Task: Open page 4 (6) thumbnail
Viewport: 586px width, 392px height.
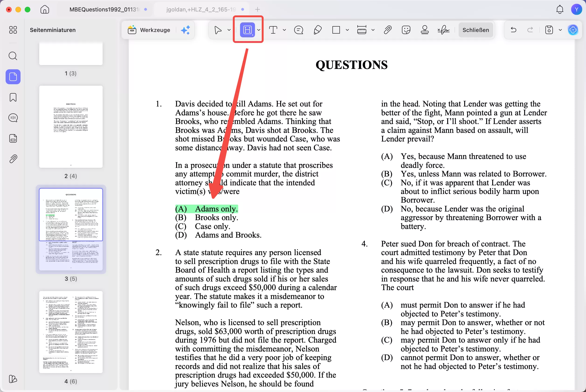Action: click(x=71, y=332)
